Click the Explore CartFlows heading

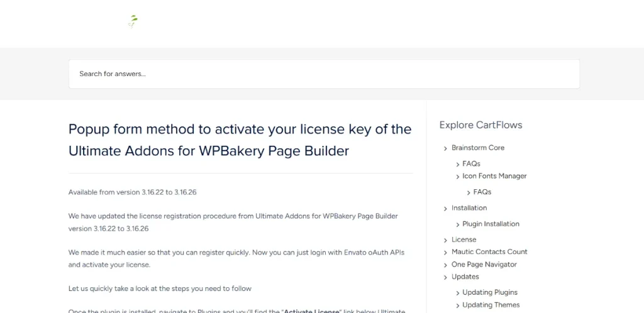[x=480, y=125]
